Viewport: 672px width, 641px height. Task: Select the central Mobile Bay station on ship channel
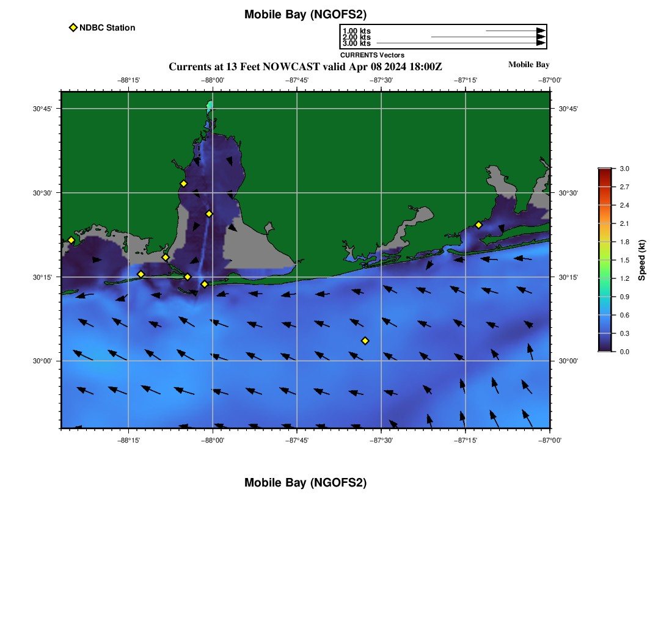coord(209,214)
